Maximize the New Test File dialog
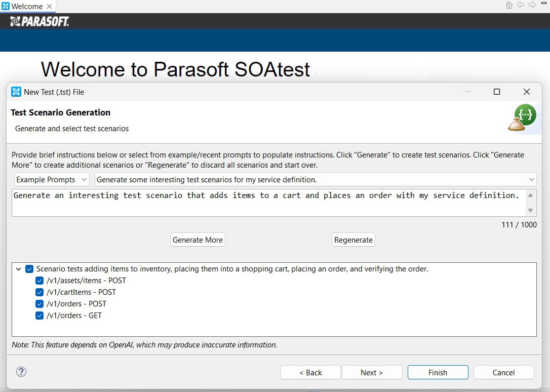The height and width of the screenshot is (392, 550). coord(497,92)
